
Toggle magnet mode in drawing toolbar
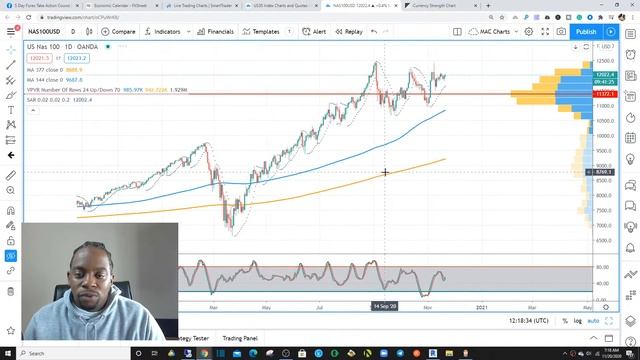(x=11, y=211)
